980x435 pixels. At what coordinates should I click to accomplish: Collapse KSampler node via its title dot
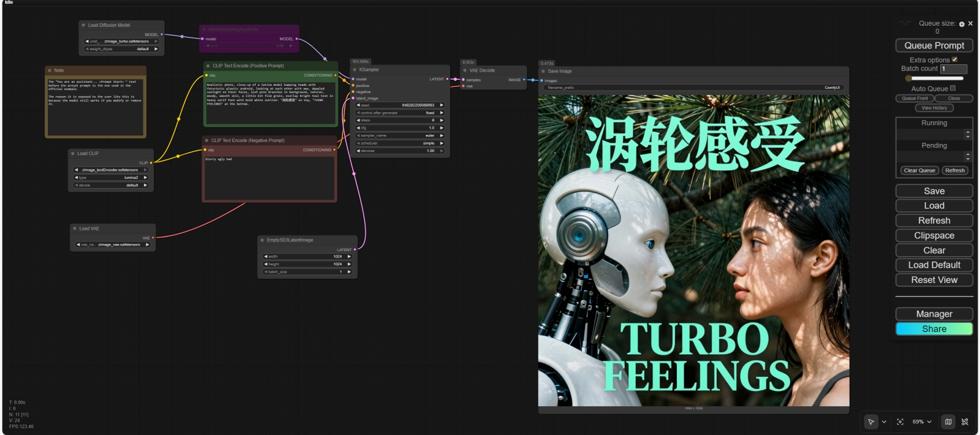pyautogui.click(x=354, y=70)
